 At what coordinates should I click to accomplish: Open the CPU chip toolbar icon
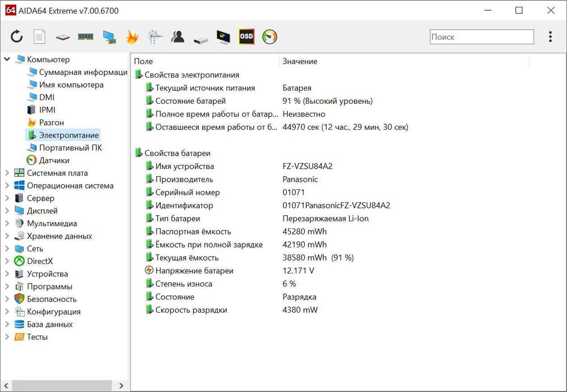point(62,37)
